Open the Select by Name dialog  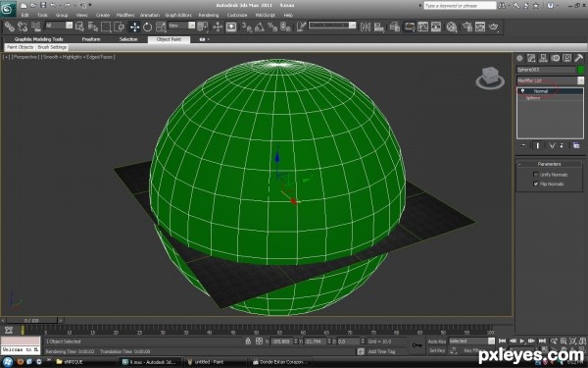point(93,26)
